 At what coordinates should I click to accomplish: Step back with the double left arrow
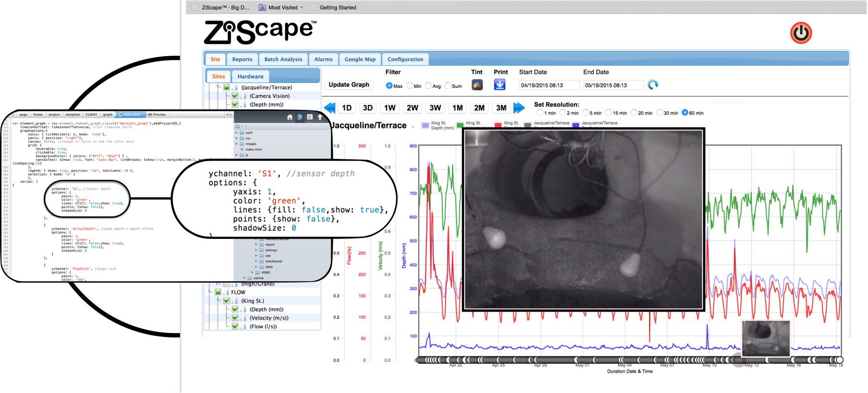tap(329, 107)
